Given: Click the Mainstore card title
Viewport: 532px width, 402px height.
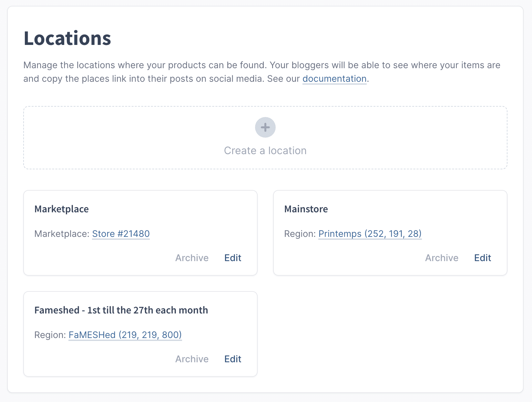Looking at the screenshot, I should [306, 209].
